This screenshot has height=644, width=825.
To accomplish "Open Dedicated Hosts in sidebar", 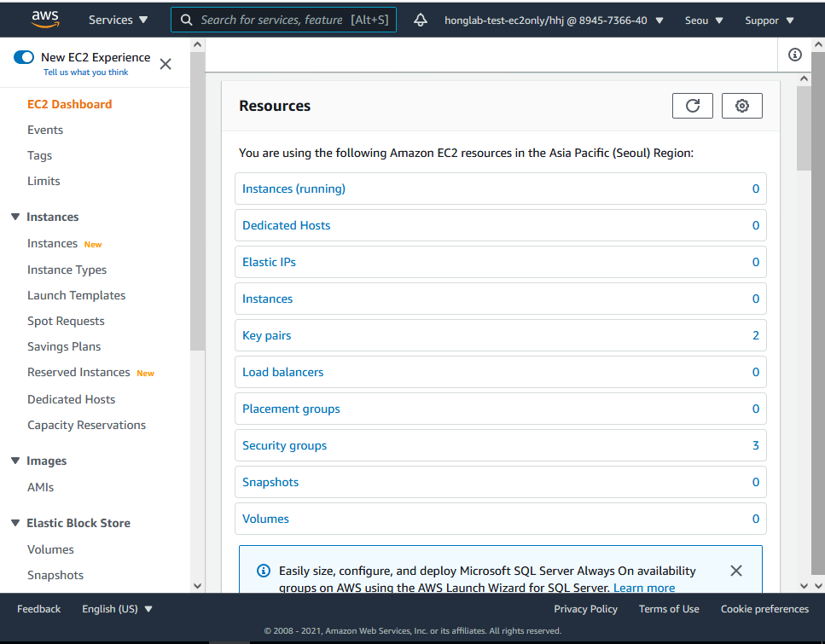I will 71,399.
